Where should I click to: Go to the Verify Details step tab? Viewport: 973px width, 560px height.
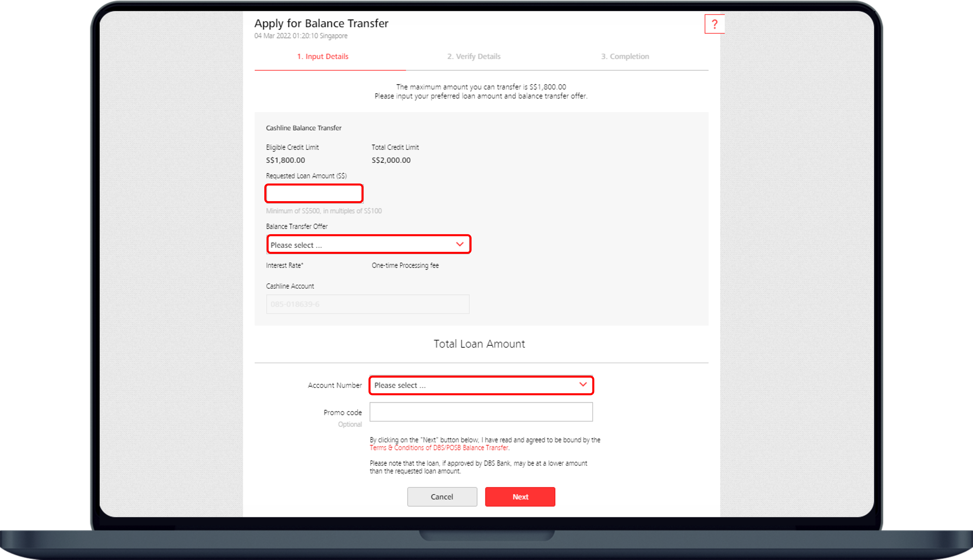coord(474,57)
